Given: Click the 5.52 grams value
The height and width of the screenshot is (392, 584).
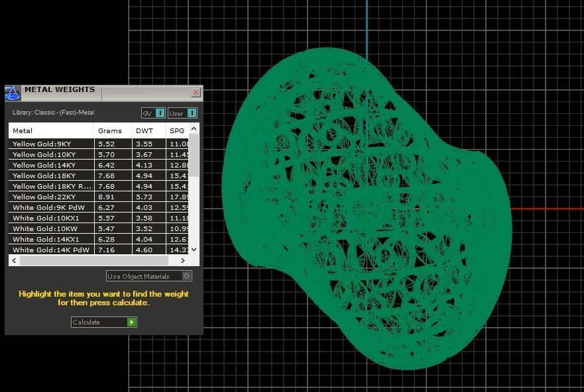Looking at the screenshot, I should [106, 144].
